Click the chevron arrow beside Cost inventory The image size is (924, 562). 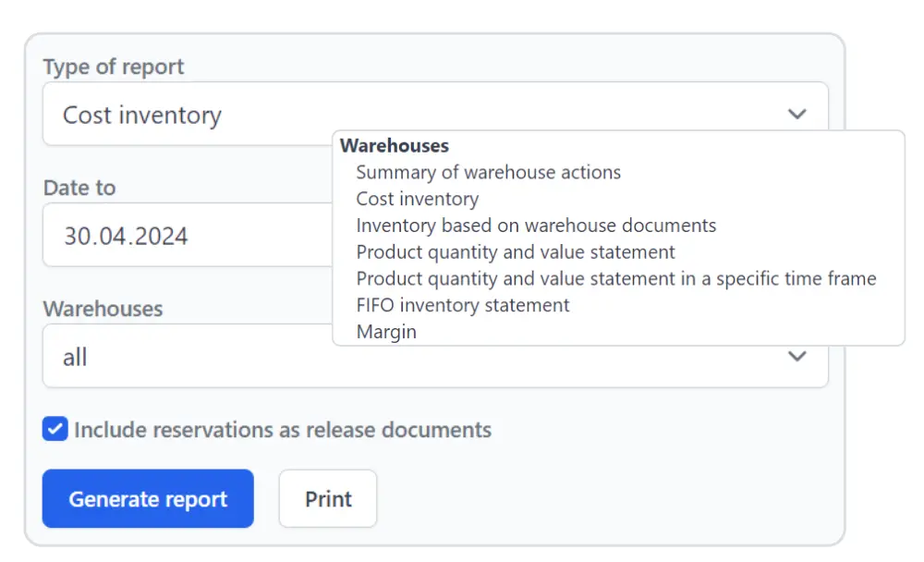pos(796,115)
